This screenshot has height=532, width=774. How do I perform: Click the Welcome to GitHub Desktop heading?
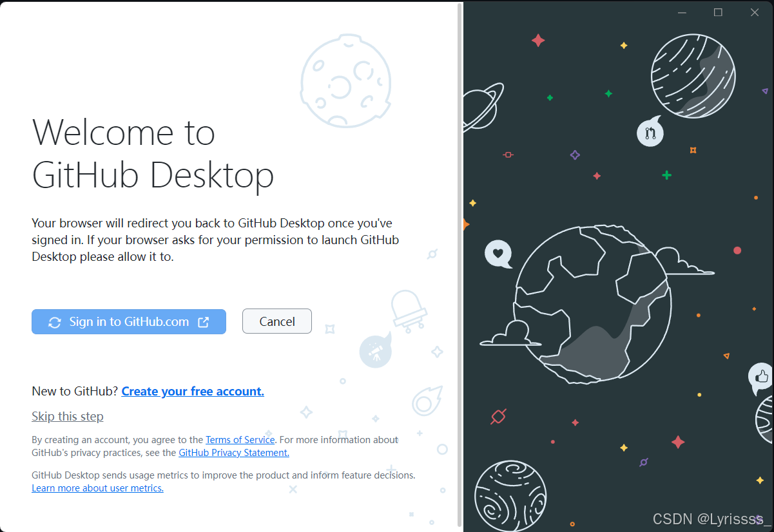(x=153, y=153)
